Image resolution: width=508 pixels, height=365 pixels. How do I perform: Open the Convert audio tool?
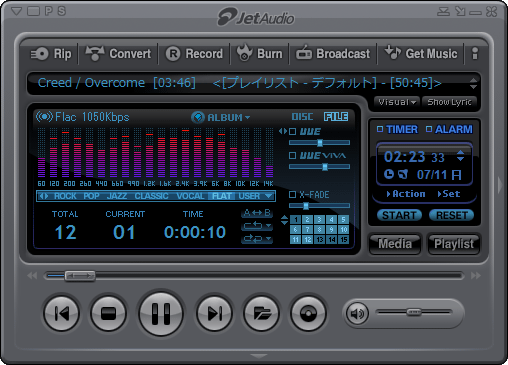point(118,54)
